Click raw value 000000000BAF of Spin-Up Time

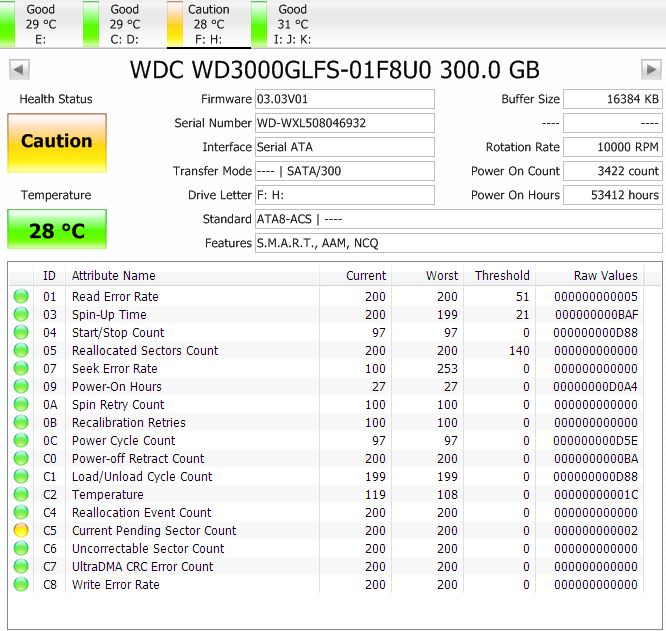[x=596, y=315]
